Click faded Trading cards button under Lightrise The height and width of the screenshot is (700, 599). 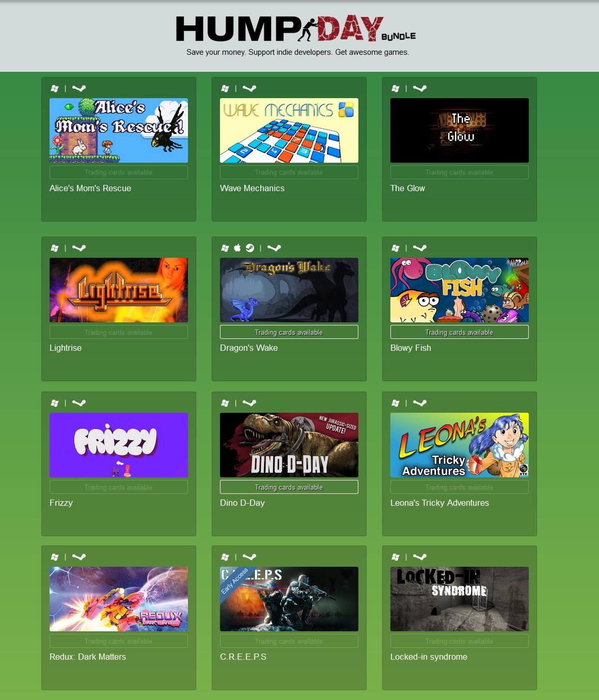(119, 332)
